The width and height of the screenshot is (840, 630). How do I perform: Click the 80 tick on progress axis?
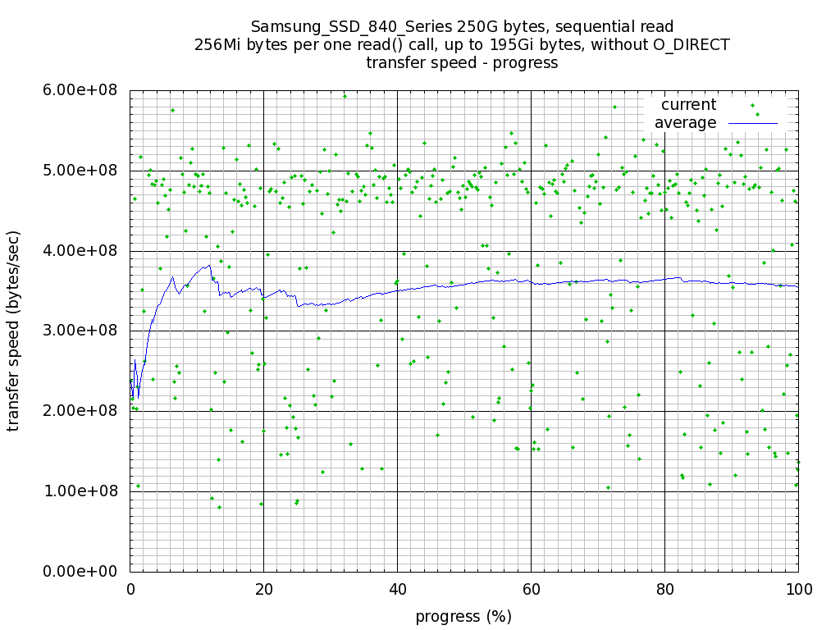664,590
